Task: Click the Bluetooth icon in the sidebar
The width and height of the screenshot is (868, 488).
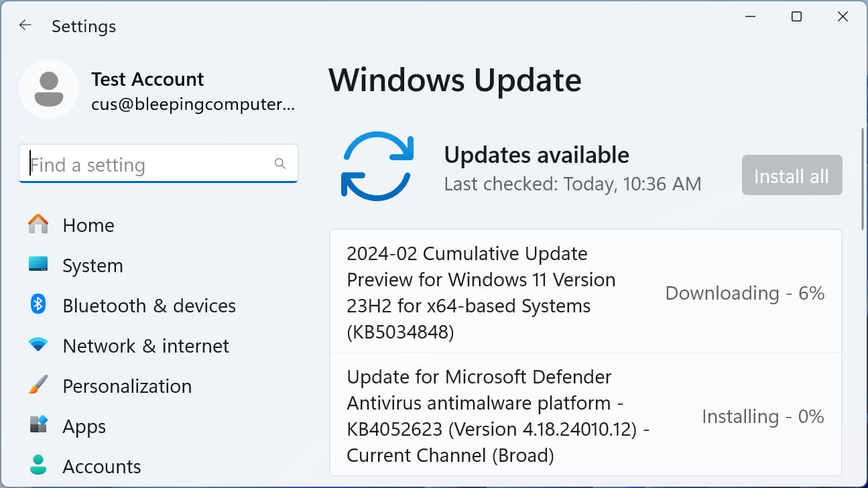Action: point(38,306)
